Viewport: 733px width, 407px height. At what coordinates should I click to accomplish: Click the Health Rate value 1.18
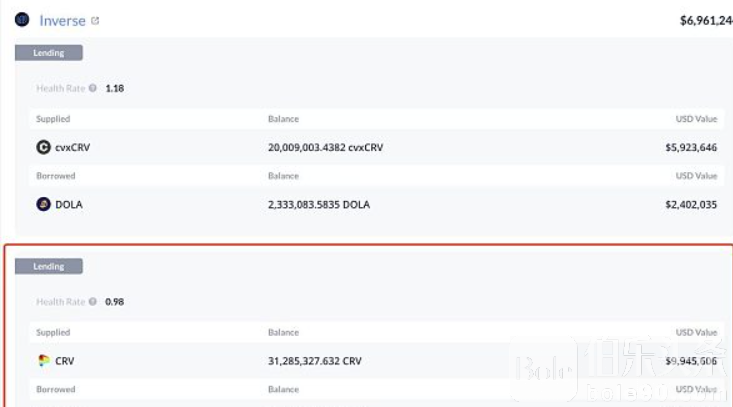(x=115, y=88)
